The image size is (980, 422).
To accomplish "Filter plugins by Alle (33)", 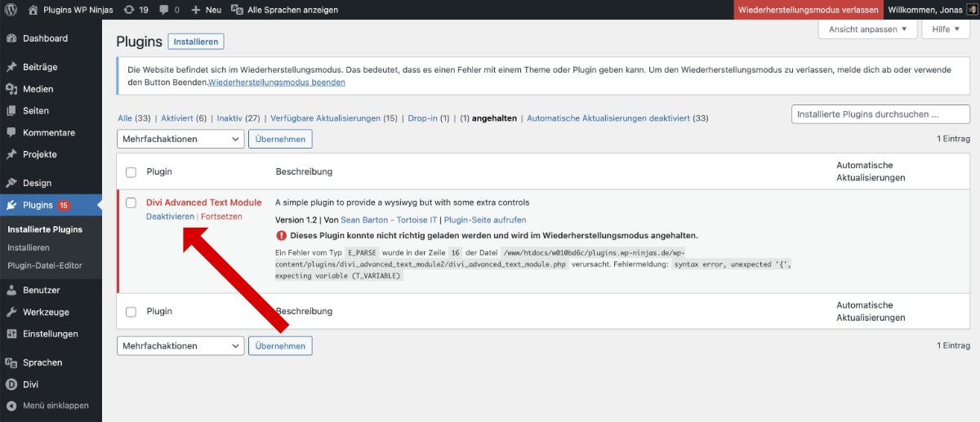I will [134, 118].
